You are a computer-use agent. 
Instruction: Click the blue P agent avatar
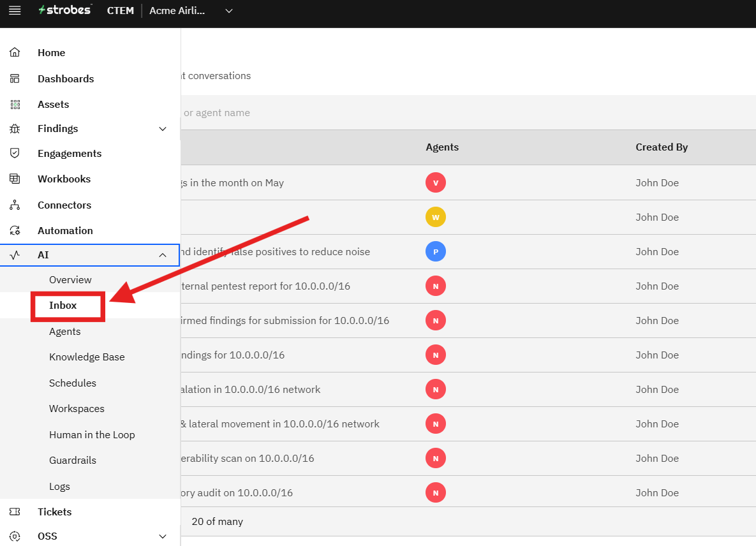(x=435, y=251)
